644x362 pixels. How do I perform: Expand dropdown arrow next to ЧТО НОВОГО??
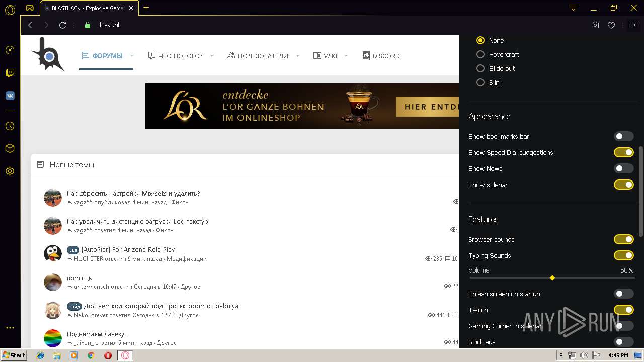pyautogui.click(x=212, y=56)
